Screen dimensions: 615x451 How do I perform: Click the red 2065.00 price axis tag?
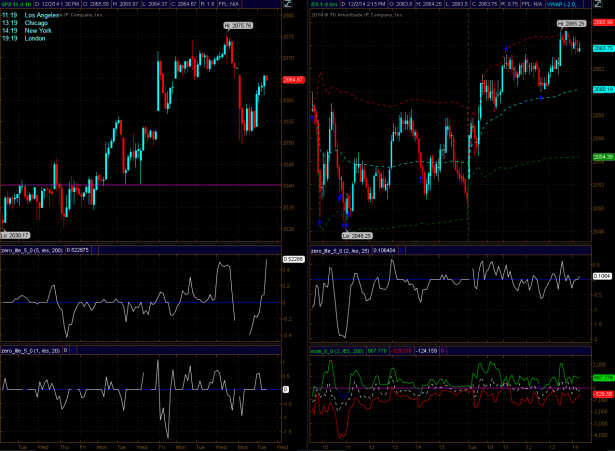[x=603, y=35]
